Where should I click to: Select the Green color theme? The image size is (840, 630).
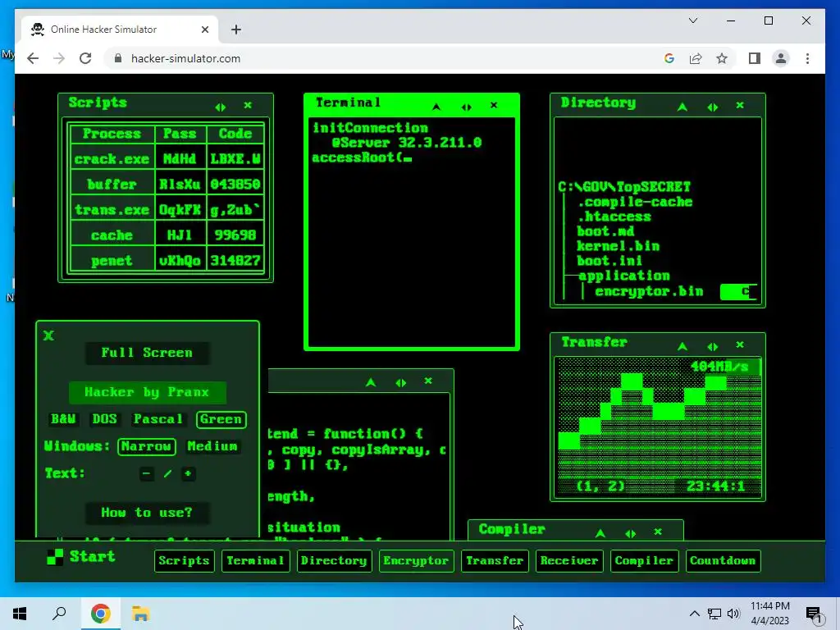click(x=221, y=419)
